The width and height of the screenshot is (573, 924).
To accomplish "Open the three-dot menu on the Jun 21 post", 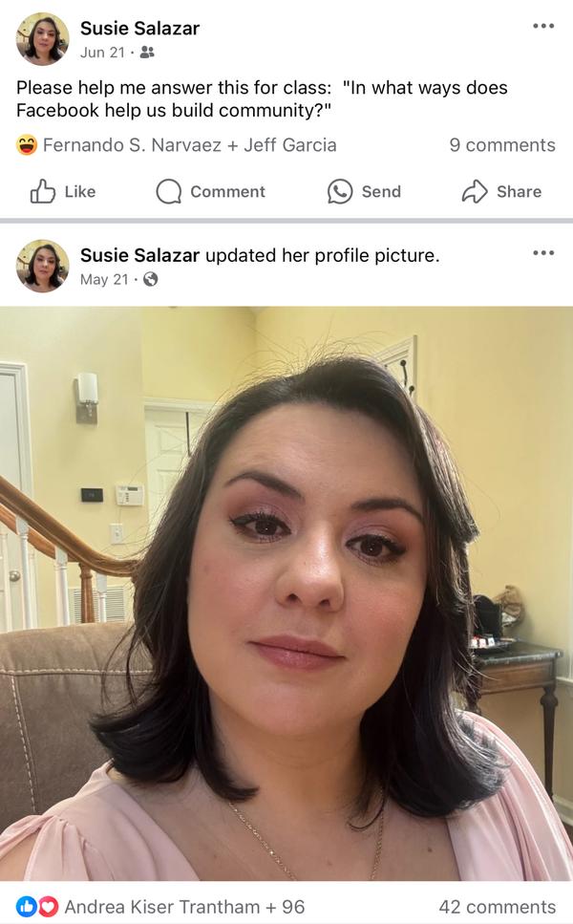I will [x=543, y=26].
